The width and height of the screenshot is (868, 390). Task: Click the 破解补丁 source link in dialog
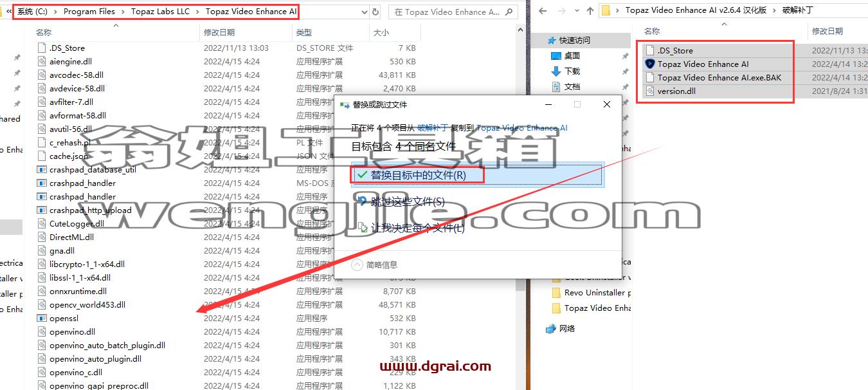point(433,127)
